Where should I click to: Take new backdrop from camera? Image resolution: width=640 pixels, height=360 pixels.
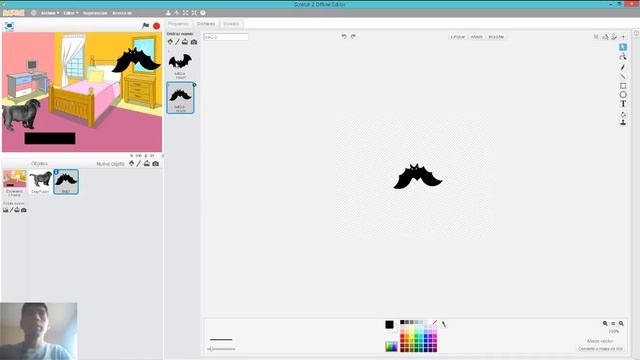coord(24,210)
